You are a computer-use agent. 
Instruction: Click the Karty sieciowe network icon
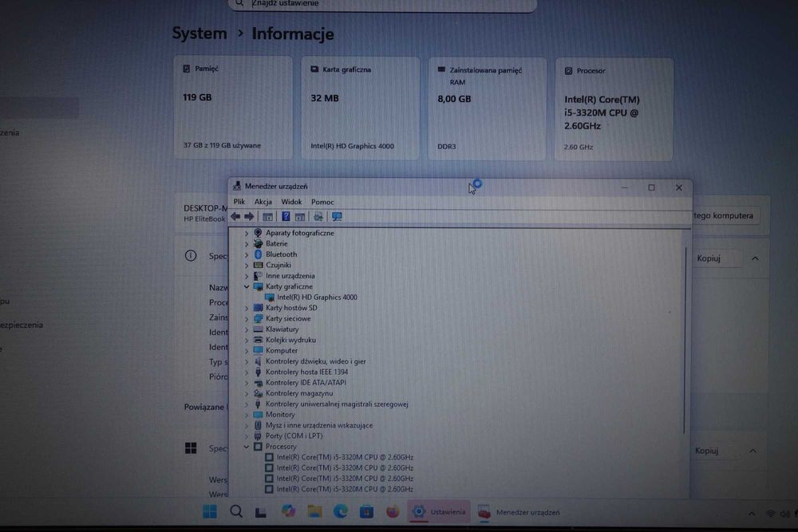[x=258, y=318]
